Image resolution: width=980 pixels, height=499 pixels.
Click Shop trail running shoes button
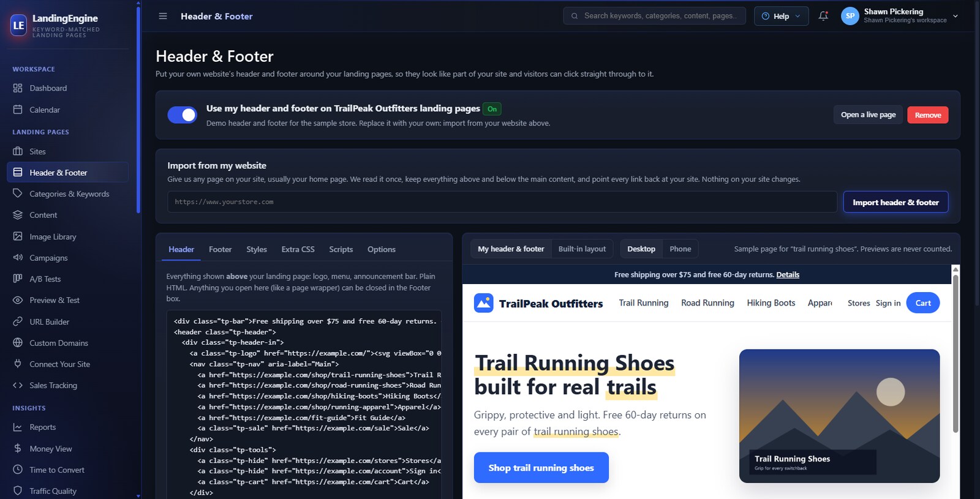click(x=541, y=468)
